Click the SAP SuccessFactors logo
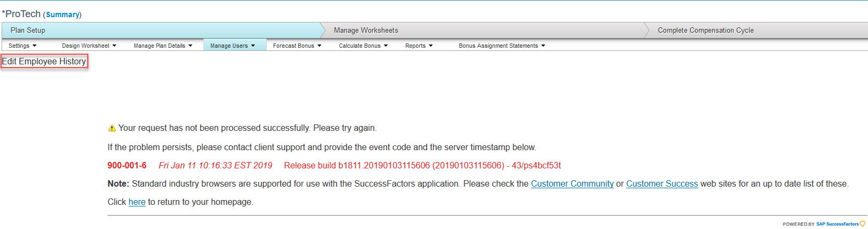This screenshot has height=229, width=868. pos(840,224)
